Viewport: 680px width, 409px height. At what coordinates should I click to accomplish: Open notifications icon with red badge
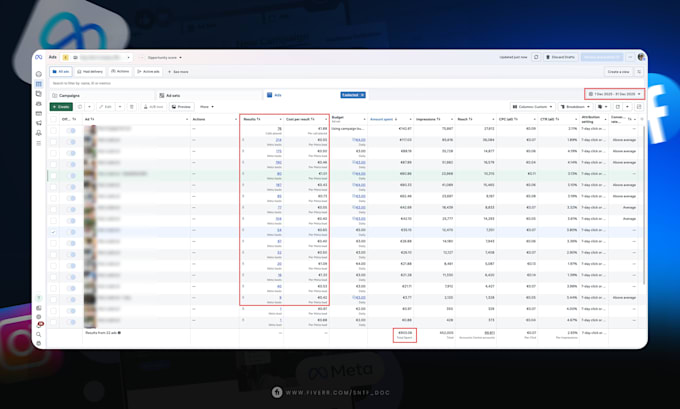[39, 325]
